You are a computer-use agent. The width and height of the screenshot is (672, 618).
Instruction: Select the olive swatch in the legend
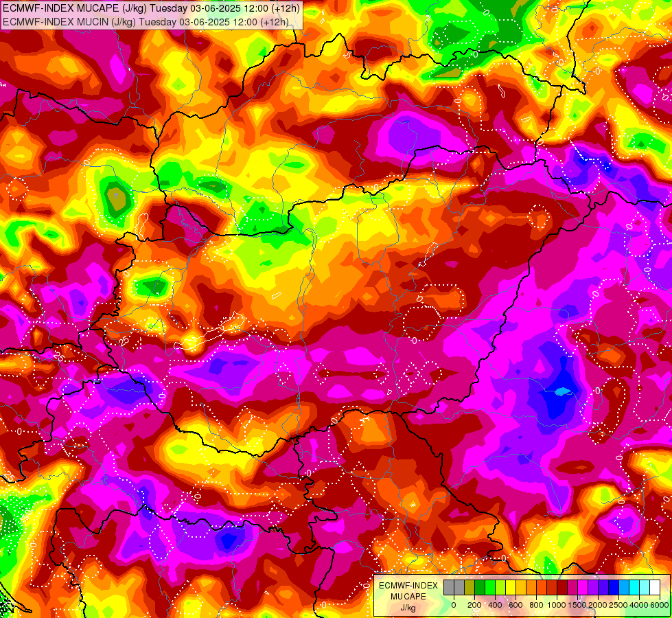(470, 587)
